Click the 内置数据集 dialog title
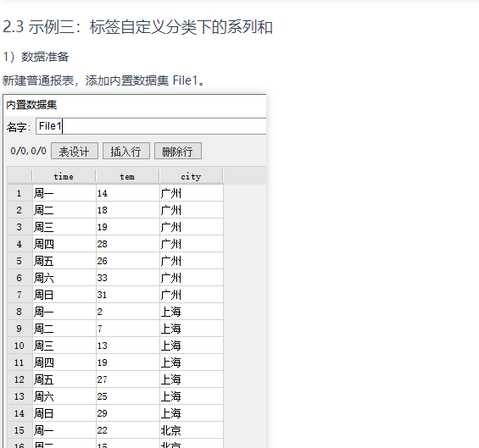Viewport: 479px width, 448px height. (x=31, y=105)
